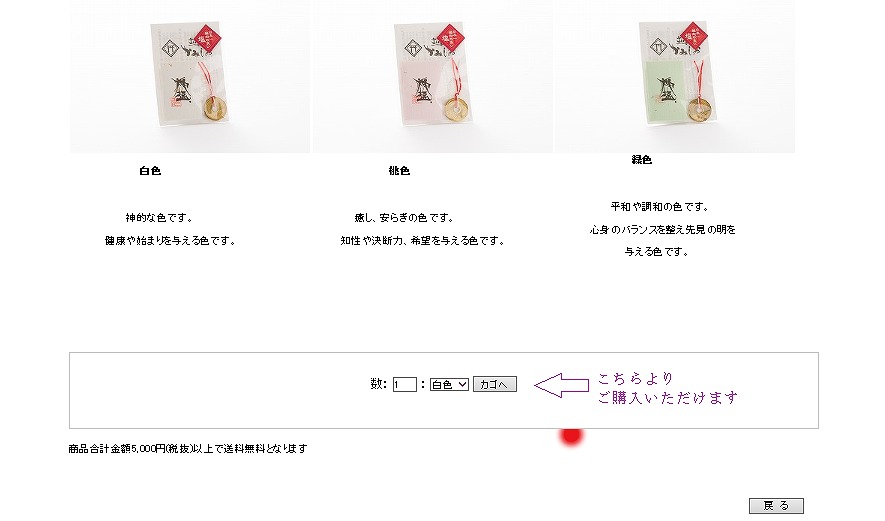Click the pink charm product image
Screen dimensions: 885x521
(x=433, y=76)
